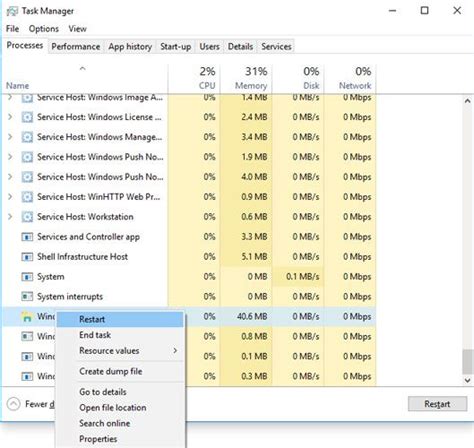Switch to the Details tab

tap(240, 46)
